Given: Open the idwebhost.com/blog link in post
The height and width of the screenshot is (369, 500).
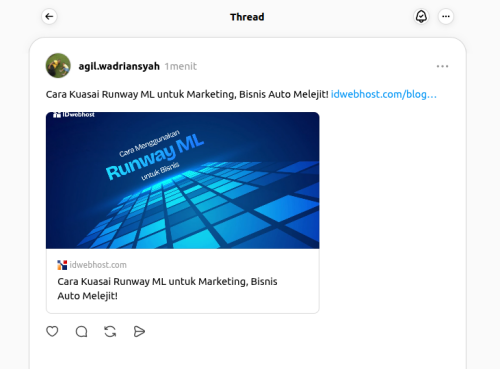Looking at the screenshot, I should [x=384, y=94].
